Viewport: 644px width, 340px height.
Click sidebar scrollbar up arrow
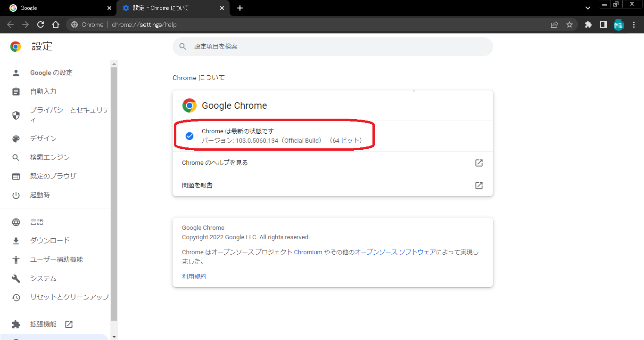[x=114, y=64]
